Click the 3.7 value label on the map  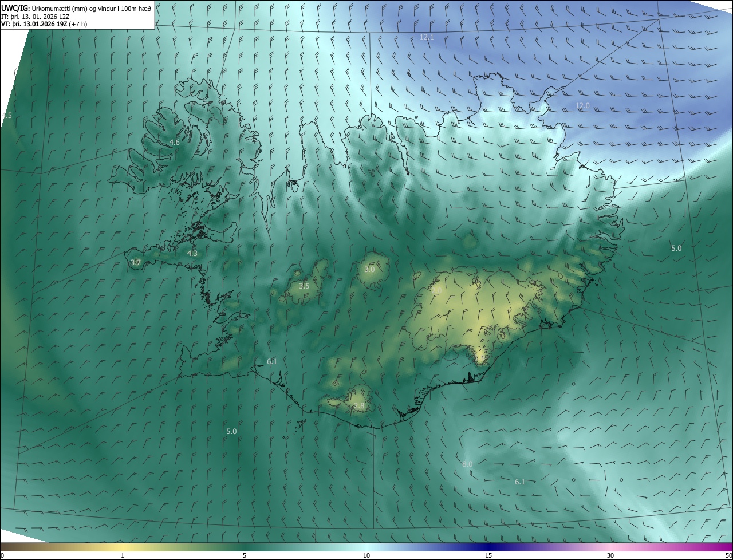tap(136, 263)
